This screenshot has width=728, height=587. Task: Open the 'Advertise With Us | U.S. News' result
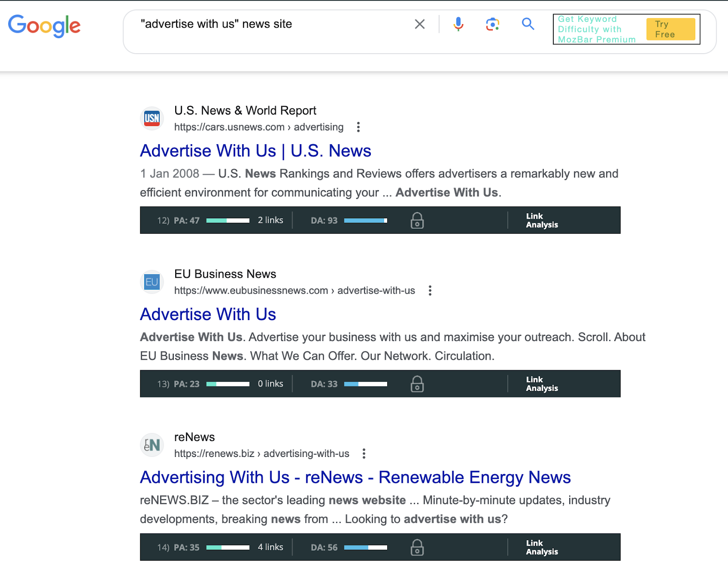pyautogui.click(x=256, y=151)
